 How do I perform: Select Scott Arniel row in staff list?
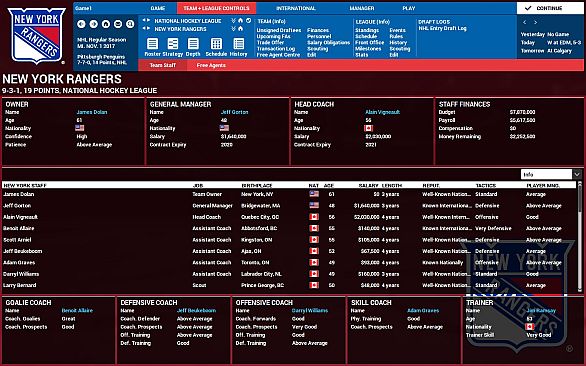point(289,240)
